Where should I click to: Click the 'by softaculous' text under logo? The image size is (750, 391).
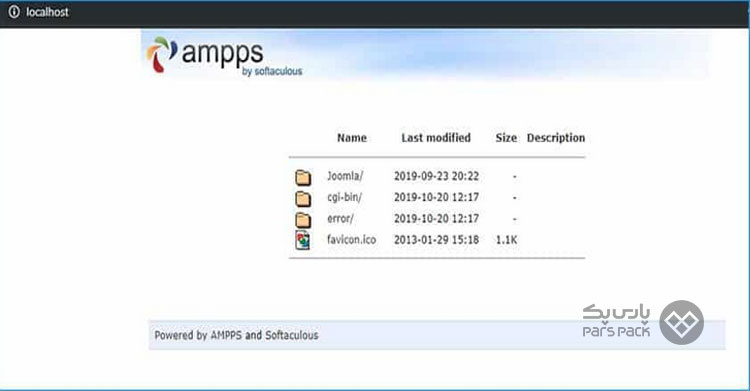pos(272,71)
